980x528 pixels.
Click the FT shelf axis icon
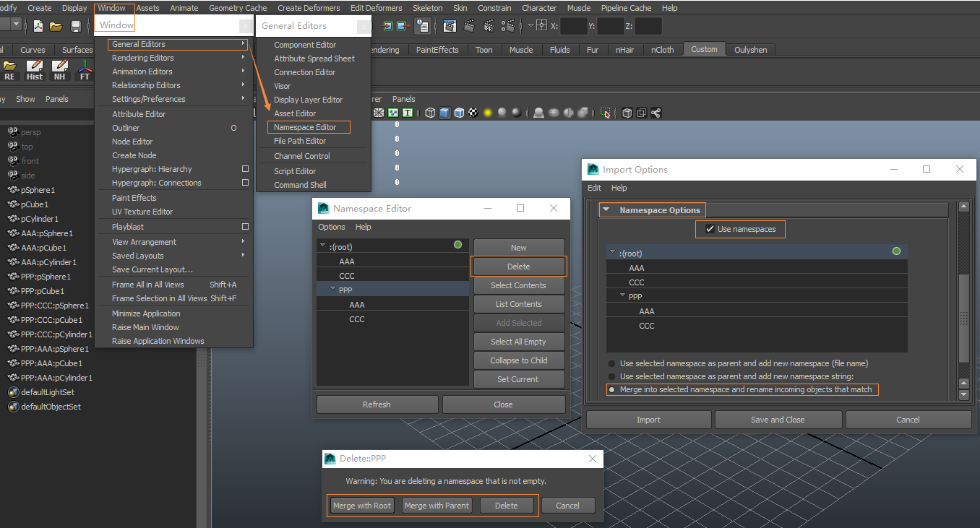(x=85, y=70)
